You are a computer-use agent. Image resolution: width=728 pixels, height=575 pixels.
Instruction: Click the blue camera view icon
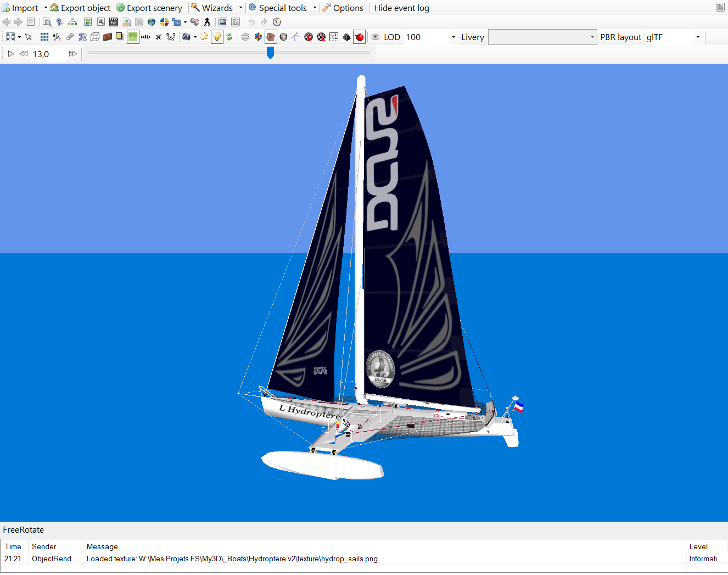click(187, 37)
